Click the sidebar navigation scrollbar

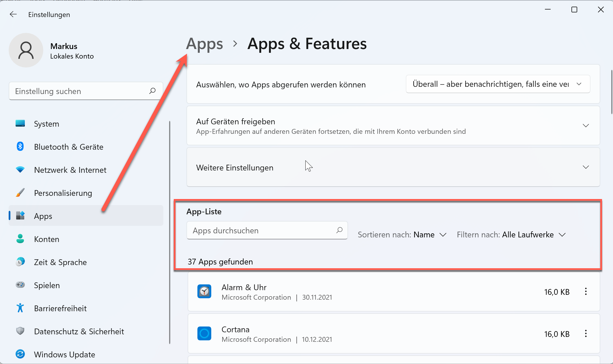(x=170, y=232)
